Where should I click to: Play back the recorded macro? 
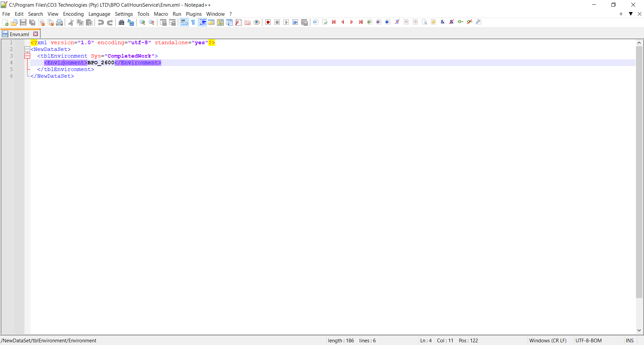[x=286, y=22]
